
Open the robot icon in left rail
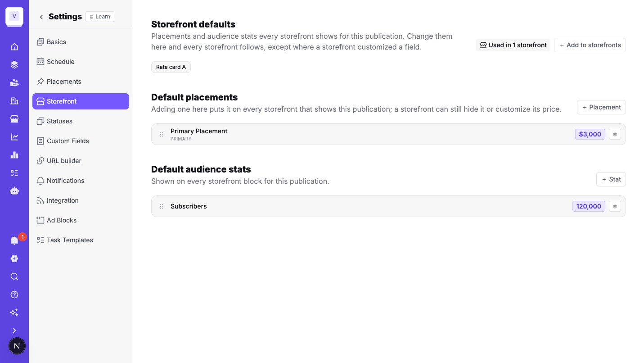click(x=14, y=191)
